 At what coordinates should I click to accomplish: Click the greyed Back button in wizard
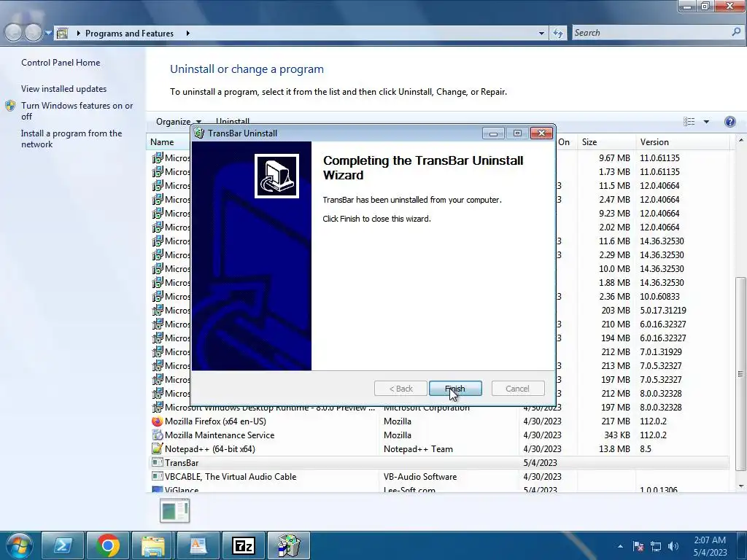pos(400,389)
